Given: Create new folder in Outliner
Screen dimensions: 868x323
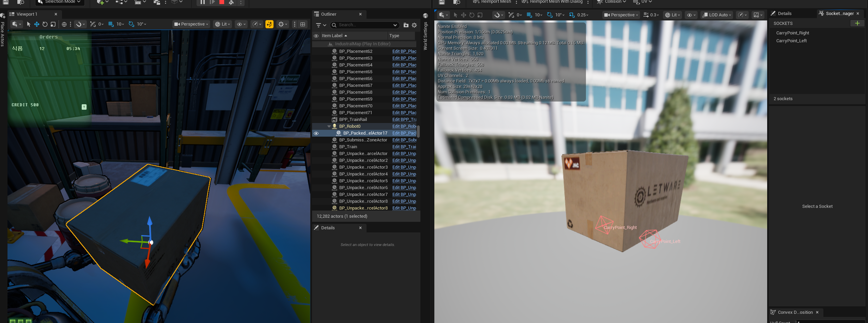Looking at the screenshot, I should [x=406, y=25].
